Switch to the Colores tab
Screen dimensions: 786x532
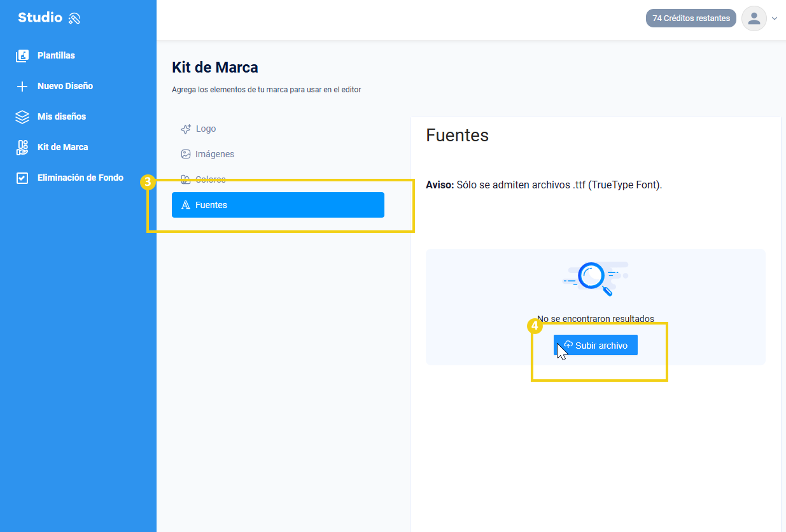[x=278, y=179]
